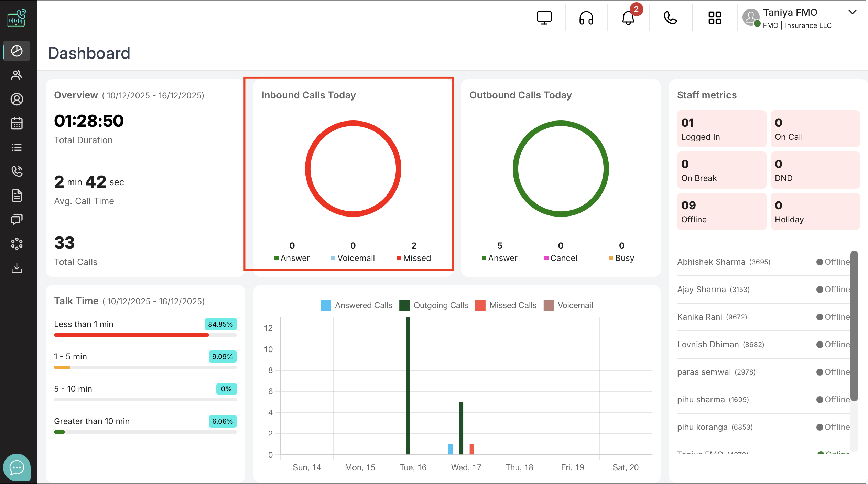Open the calendar icon in sidebar
The image size is (868, 484).
pos(17,123)
